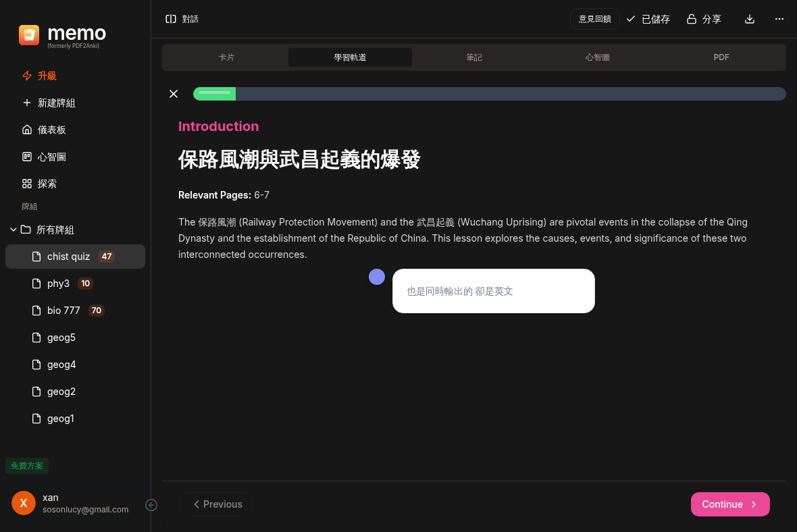
Task: Open the three-dots more options menu
Action: (779, 19)
